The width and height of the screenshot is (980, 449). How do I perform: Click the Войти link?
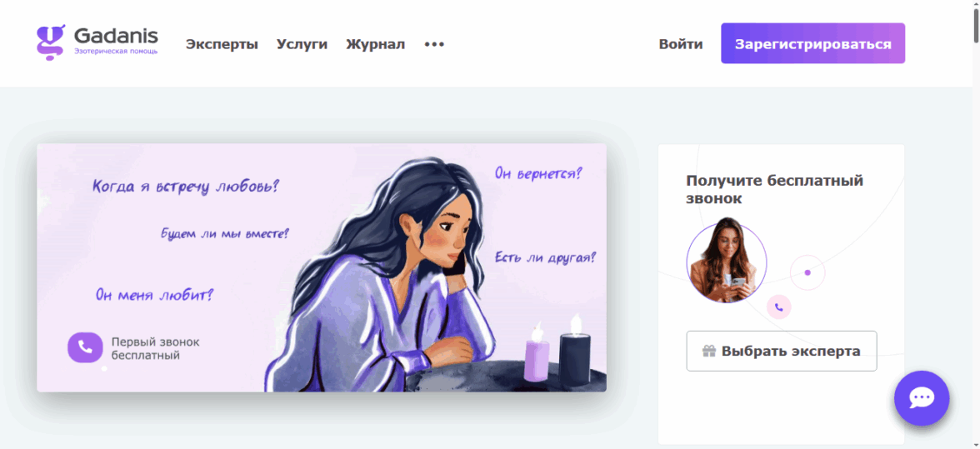pos(681,44)
